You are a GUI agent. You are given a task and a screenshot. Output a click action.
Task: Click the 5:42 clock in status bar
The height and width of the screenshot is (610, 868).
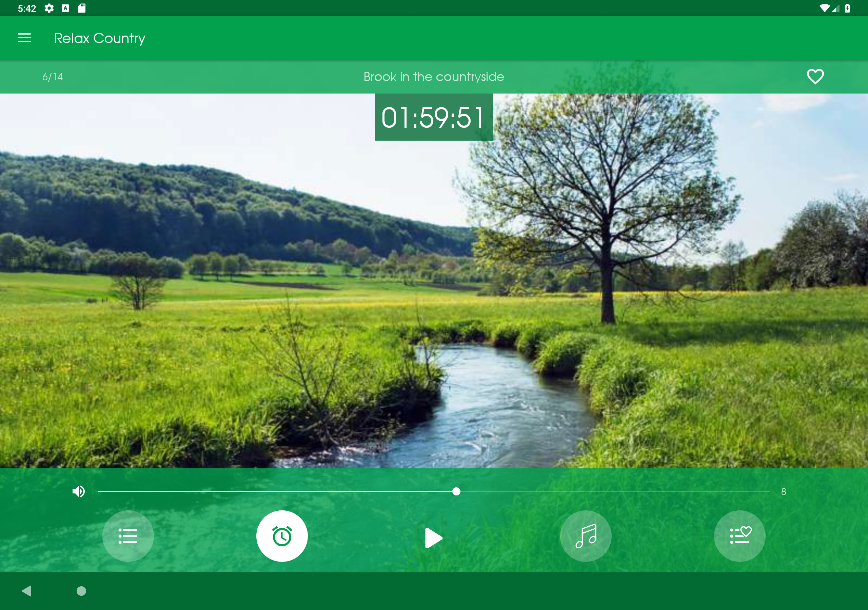(27, 8)
